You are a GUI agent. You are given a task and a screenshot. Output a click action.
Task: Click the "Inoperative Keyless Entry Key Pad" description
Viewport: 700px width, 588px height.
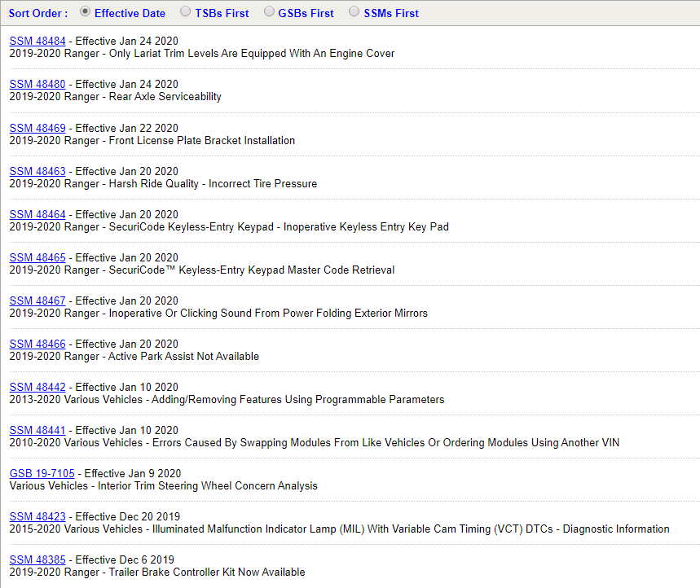[229, 227]
